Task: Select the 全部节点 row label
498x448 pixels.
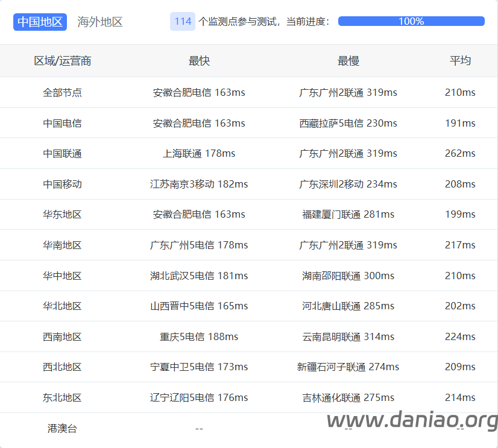Action: (x=62, y=92)
